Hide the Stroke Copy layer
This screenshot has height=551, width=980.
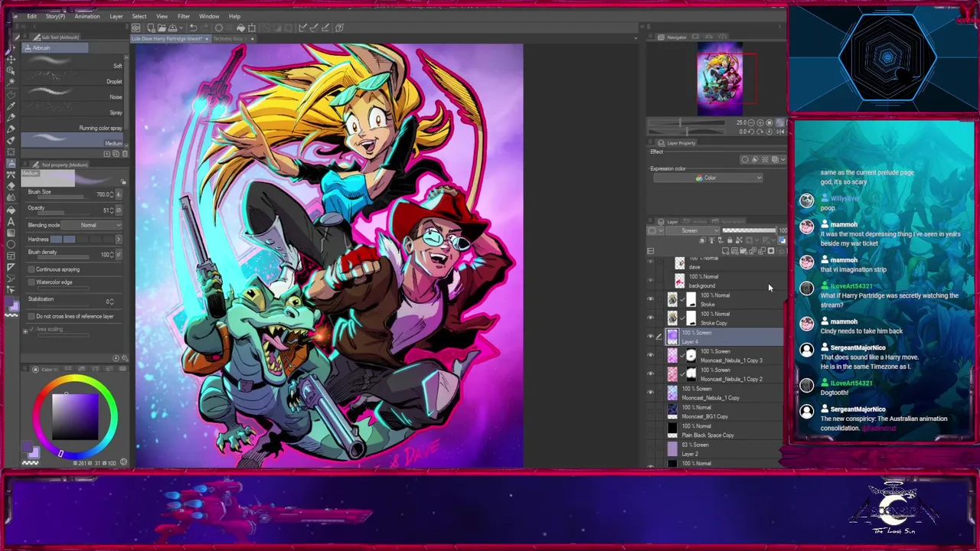[x=651, y=318]
